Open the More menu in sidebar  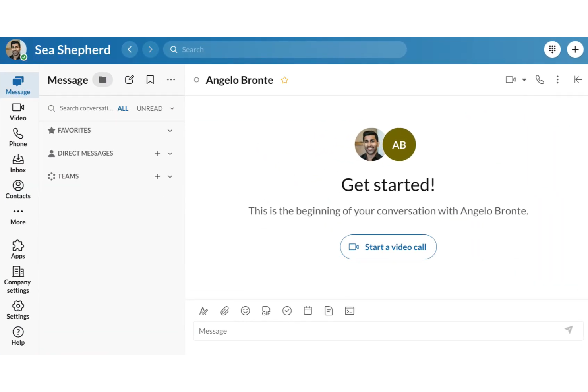[x=18, y=216]
